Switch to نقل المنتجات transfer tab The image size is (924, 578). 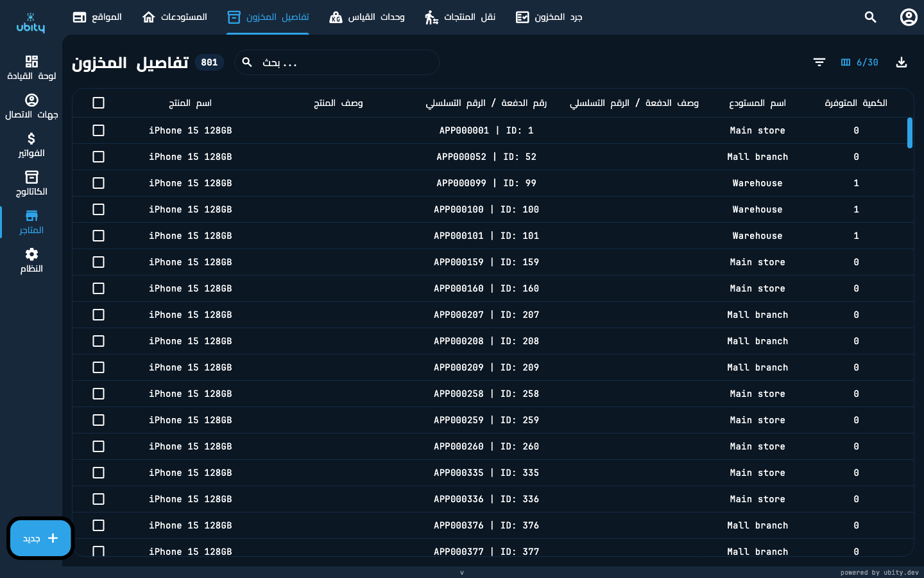pos(460,17)
